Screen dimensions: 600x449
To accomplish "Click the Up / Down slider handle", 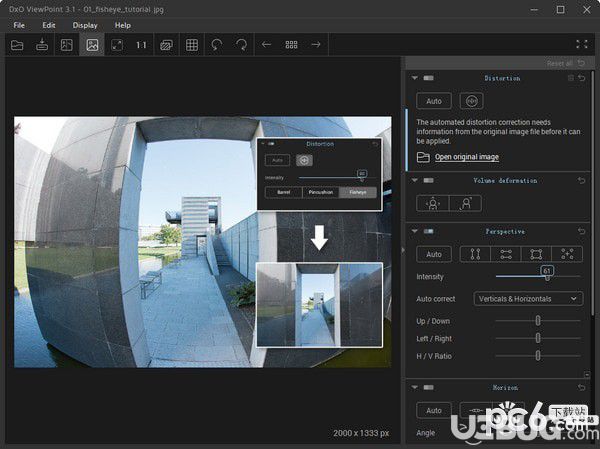I will [538, 321].
